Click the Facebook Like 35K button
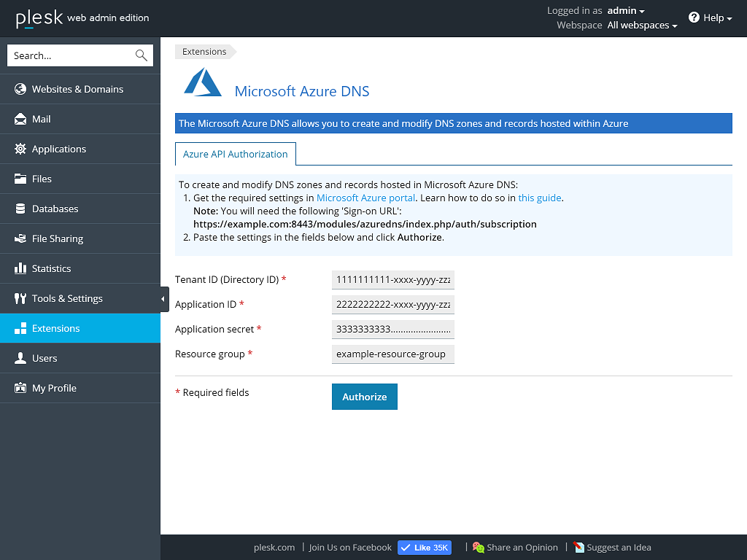 pyautogui.click(x=425, y=548)
